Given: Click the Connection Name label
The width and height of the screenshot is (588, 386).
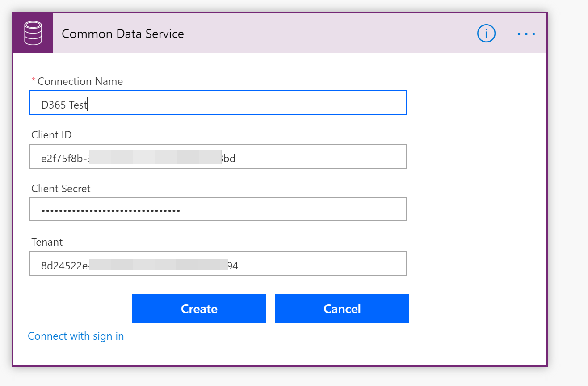Looking at the screenshot, I should coord(80,81).
